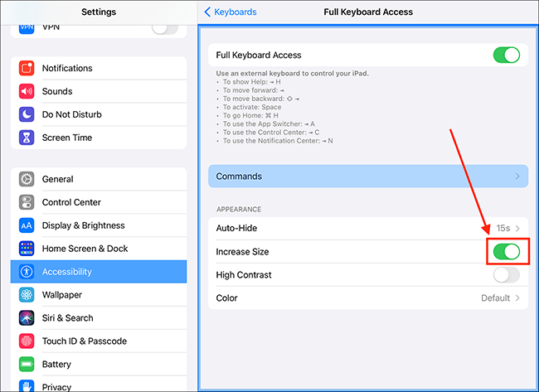Open the Color Default option
Image resolution: width=539 pixels, height=392 pixels.
tap(500, 298)
